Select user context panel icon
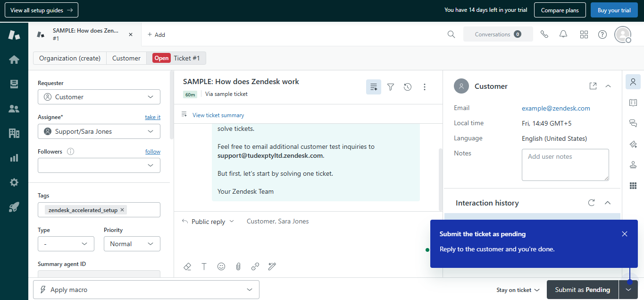This screenshot has height=300, width=644. 633,82
